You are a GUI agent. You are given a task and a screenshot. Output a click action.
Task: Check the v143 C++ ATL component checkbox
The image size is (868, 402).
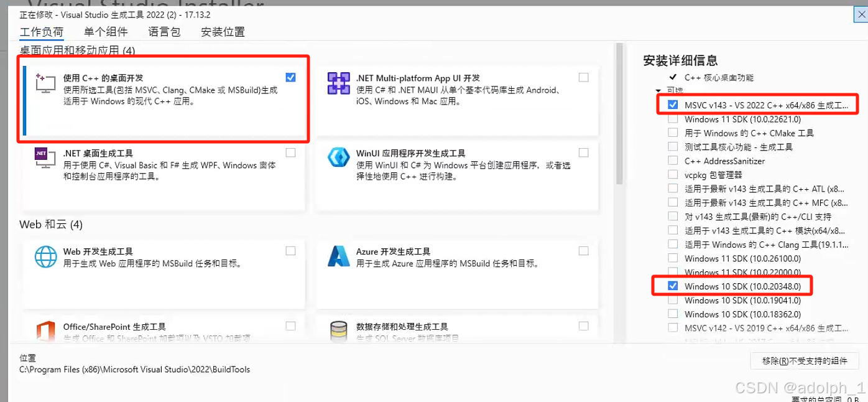click(673, 189)
